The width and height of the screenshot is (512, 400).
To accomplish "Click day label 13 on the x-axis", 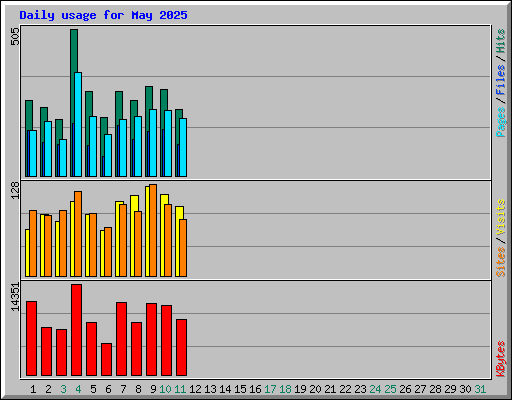I will (210, 389).
